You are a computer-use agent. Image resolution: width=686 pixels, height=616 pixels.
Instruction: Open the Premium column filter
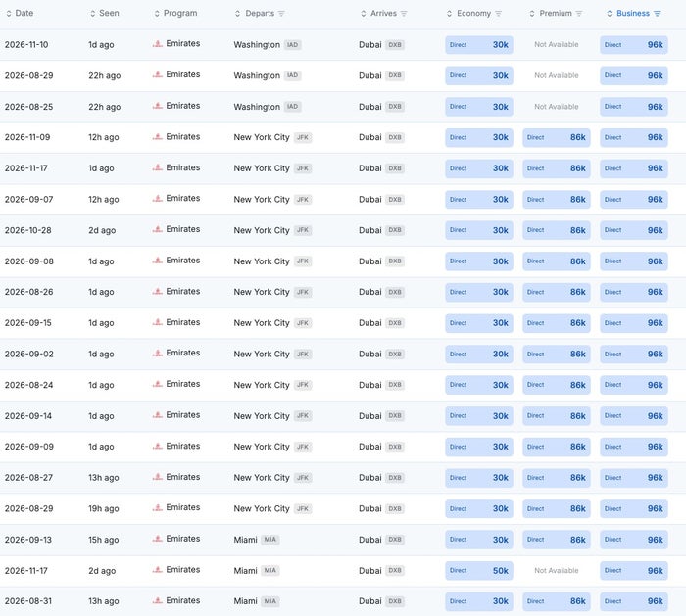point(579,14)
